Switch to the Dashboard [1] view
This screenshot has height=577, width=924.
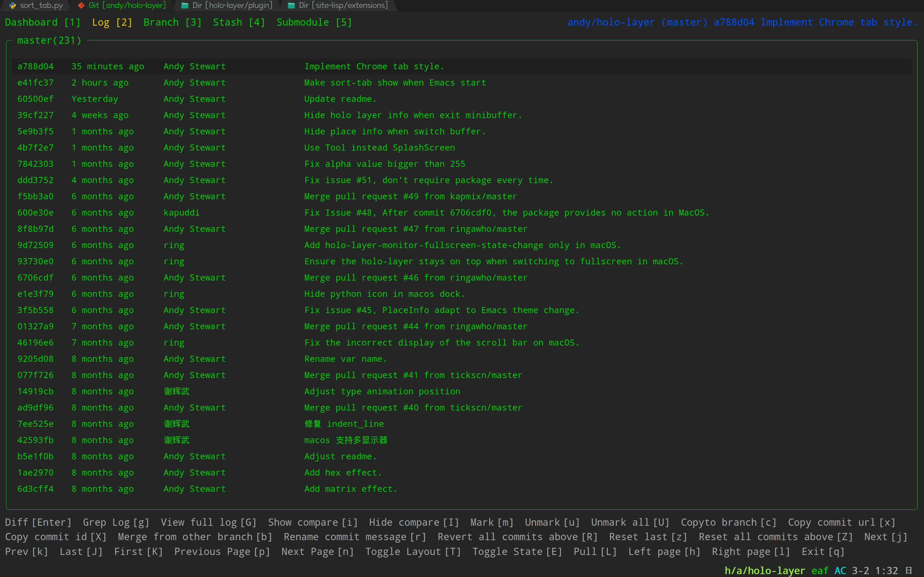(43, 22)
